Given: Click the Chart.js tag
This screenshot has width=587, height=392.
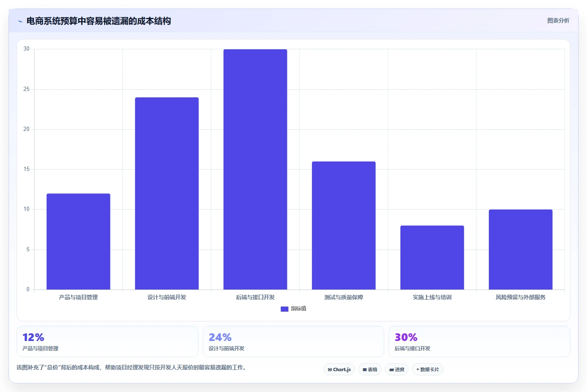Looking at the screenshot, I should click(339, 369).
